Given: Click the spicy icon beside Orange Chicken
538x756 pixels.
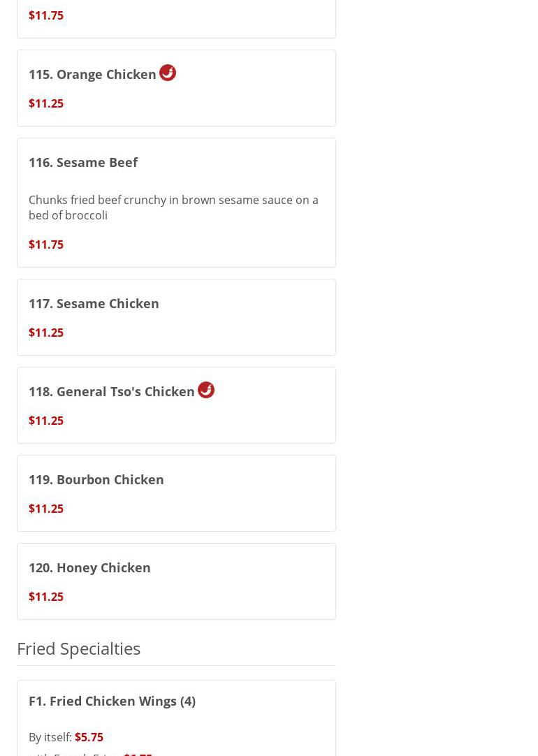Looking at the screenshot, I should point(168,73).
